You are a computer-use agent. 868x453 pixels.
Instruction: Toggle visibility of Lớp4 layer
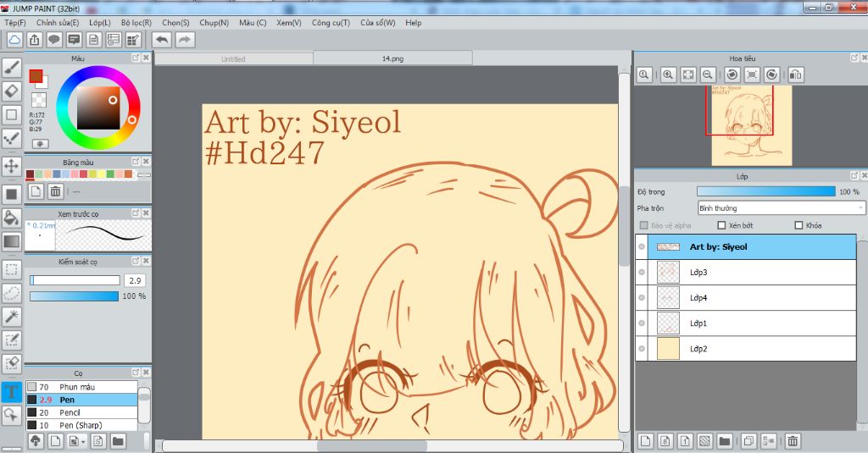pos(642,297)
